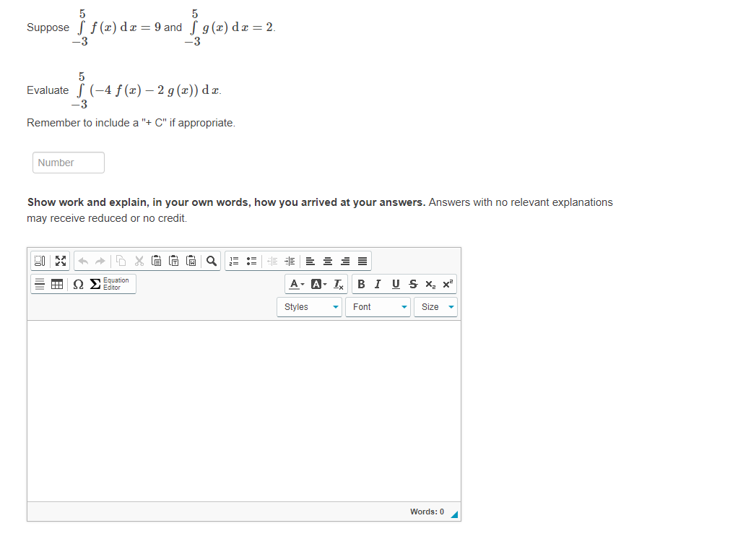Open the Font dropdown
The height and width of the screenshot is (539, 756).
(378, 306)
